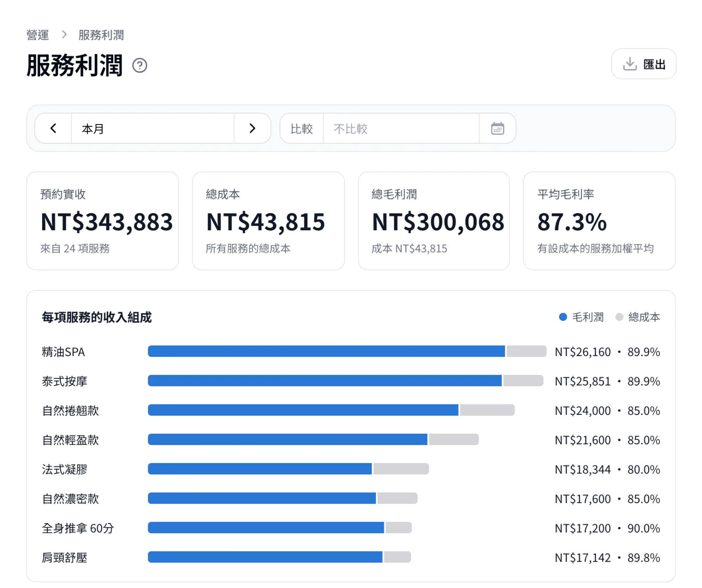Click the 全身推拿 60分 row label
702x588 pixels.
tap(78, 528)
